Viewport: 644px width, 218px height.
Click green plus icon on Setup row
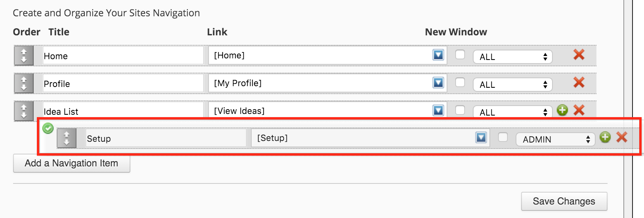coord(605,137)
